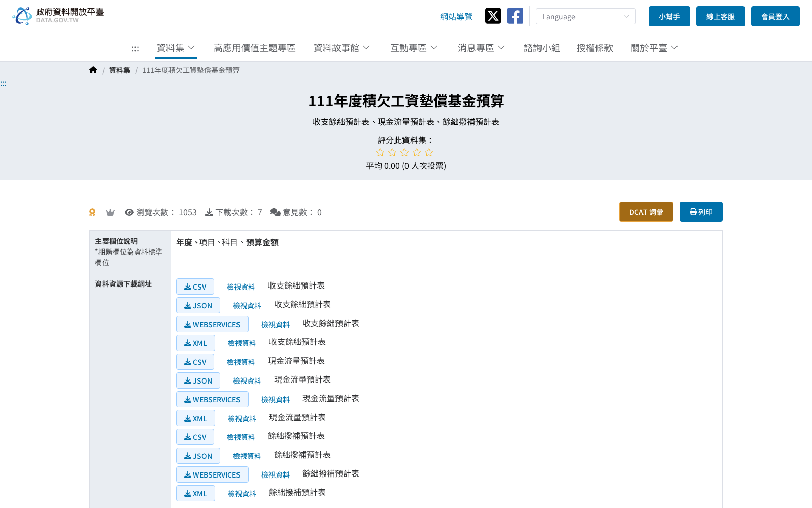Click the grey crown icon
Image resolution: width=812 pixels, height=508 pixels.
click(x=110, y=212)
